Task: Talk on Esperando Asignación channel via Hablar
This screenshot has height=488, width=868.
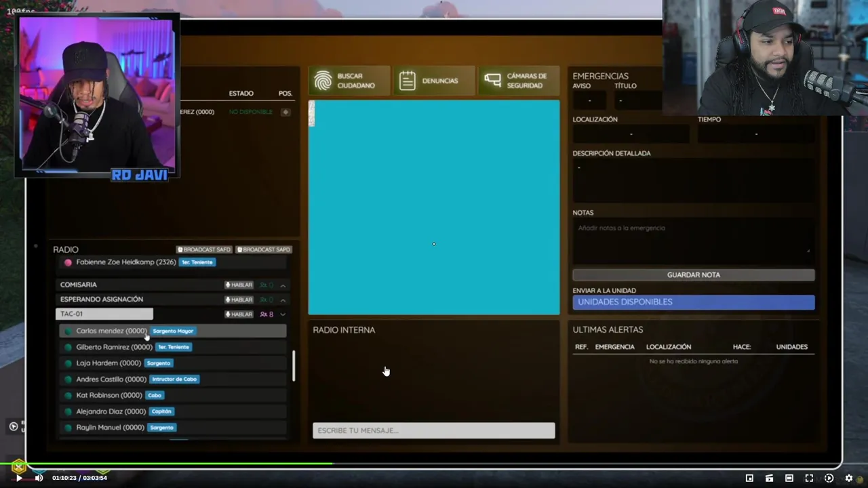Action: click(x=239, y=300)
